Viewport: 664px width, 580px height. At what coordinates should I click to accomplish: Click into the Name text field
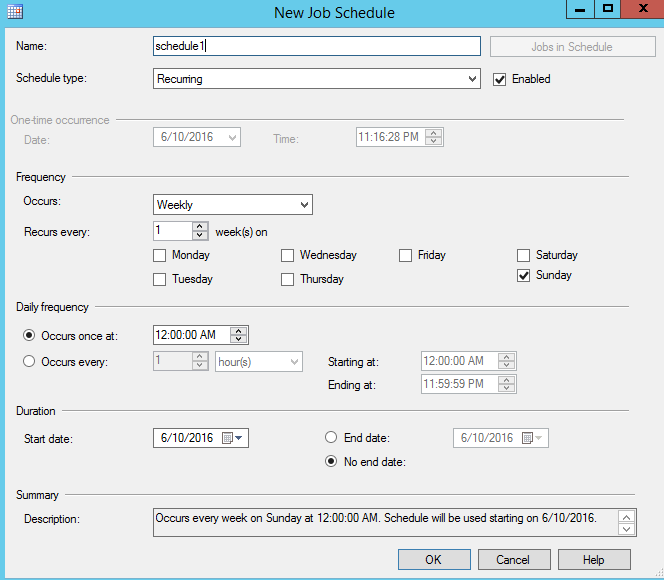(x=316, y=46)
